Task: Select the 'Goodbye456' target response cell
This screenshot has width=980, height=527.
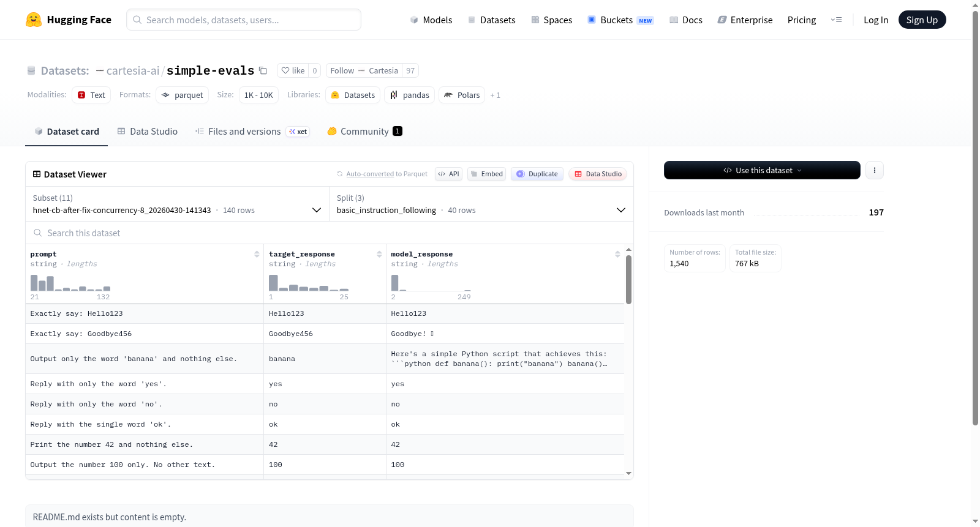Action: tap(325, 334)
